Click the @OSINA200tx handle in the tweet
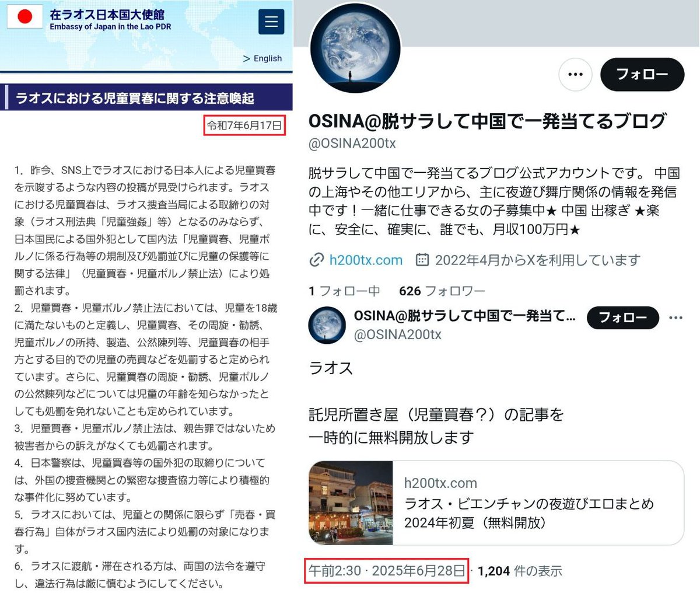This screenshot has height=593, width=700. (398, 334)
